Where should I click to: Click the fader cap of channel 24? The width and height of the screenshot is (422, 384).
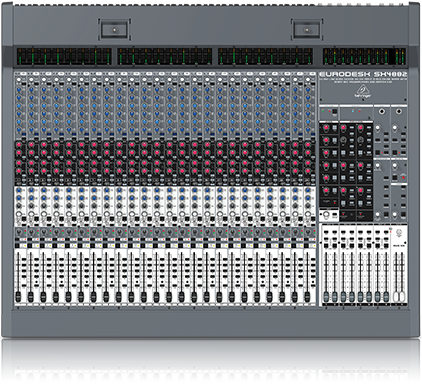(x=307, y=296)
